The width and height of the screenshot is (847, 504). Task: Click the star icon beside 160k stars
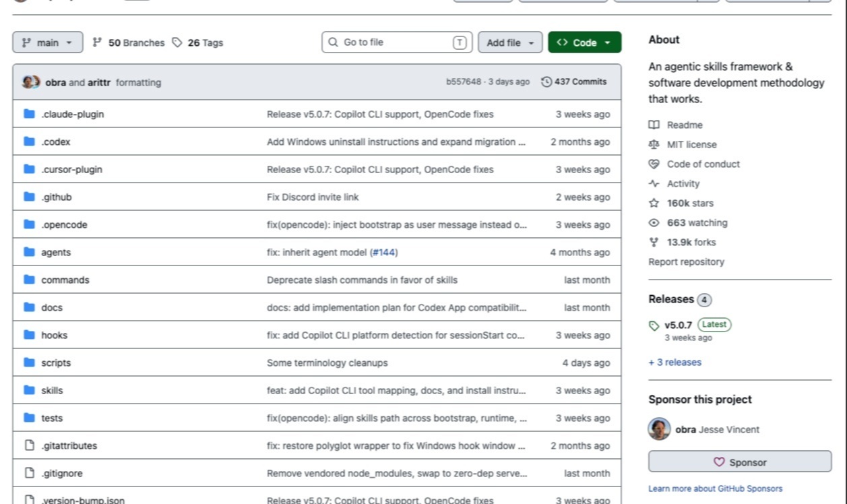click(654, 203)
